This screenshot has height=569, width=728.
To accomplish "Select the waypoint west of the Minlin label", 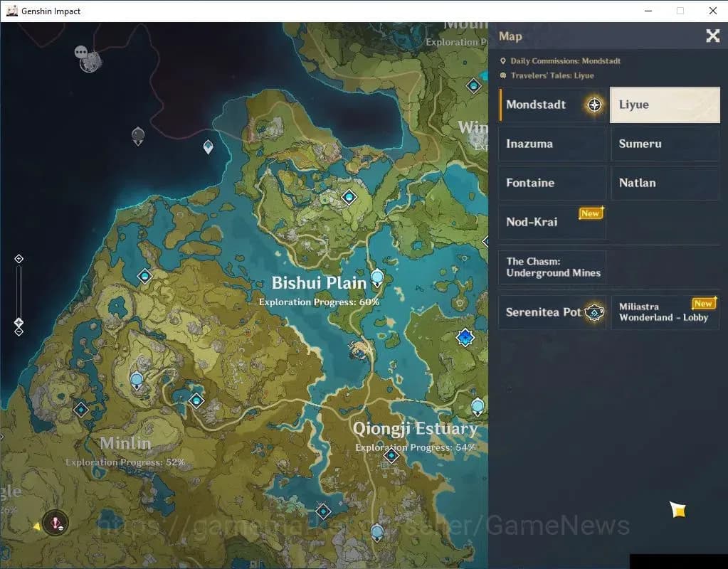I will (81, 410).
